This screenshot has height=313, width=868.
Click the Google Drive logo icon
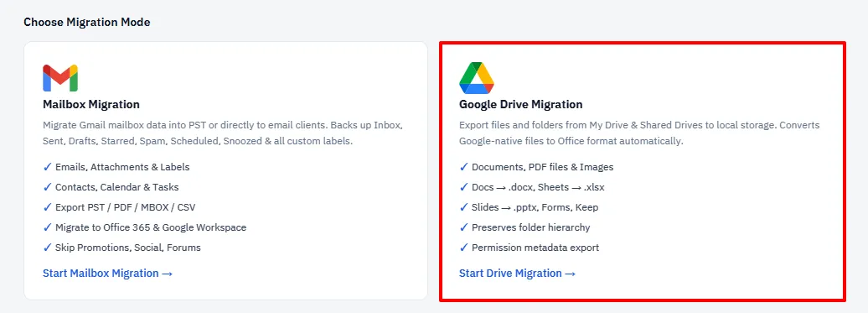point(477,78)
